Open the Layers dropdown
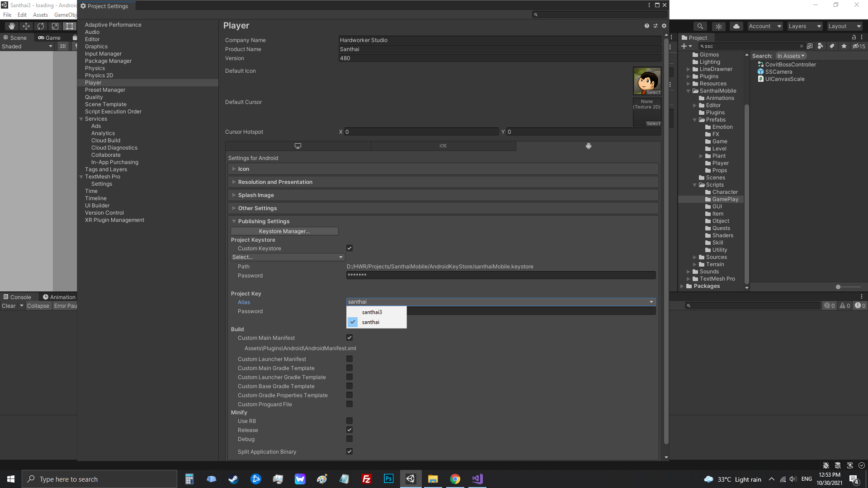This screenshot has height=488, width=868. click(804, 26)
